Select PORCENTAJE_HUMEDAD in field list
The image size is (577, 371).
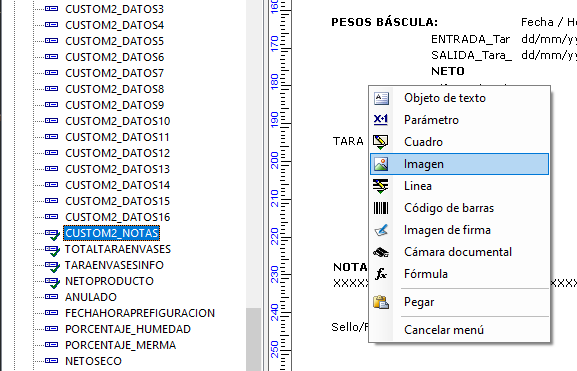(x=128, y=329)
